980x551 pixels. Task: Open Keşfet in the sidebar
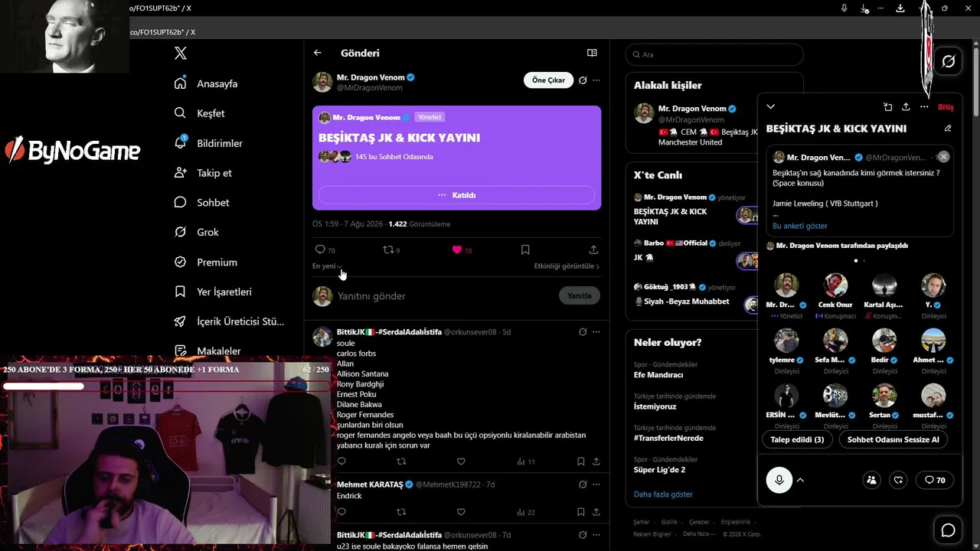tap(211, 113)
